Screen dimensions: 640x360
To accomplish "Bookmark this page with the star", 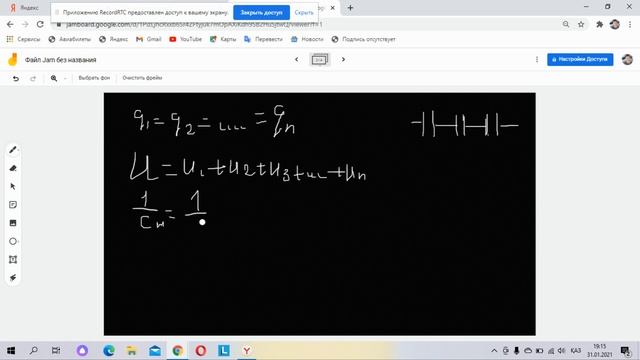I will pyautogui.click(x=581, y=24).
